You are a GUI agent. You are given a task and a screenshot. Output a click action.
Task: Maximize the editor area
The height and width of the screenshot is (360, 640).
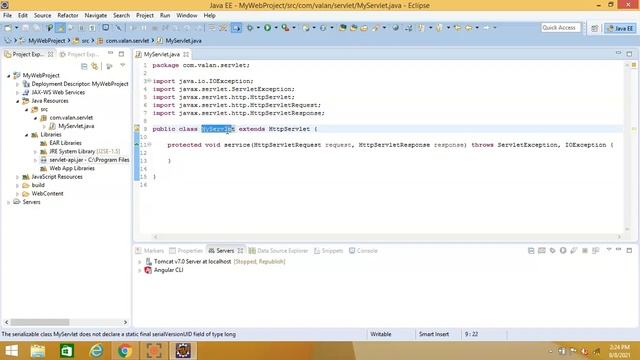coord(629,54)
